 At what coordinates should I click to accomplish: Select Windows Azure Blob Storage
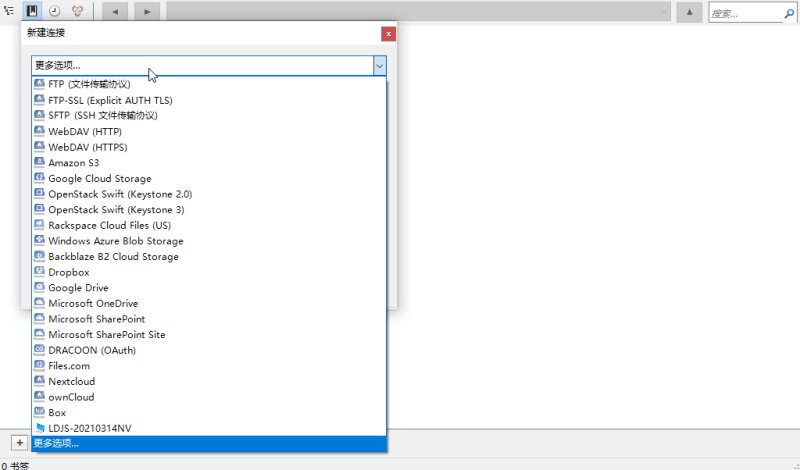click(209, 241)
